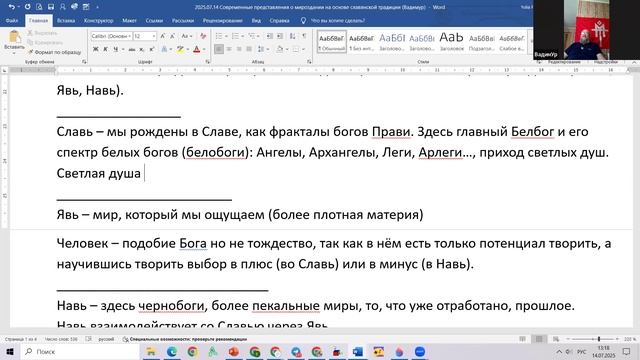Open font color dropdown arrow
Image resolution: width=640 pixels, height=360 pixels.
pyautogui.click(x=204, y=49)
